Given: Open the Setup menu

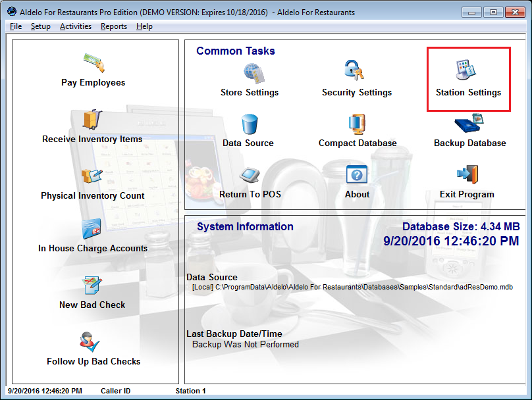Looking at the screenshot, I should 41,26.
